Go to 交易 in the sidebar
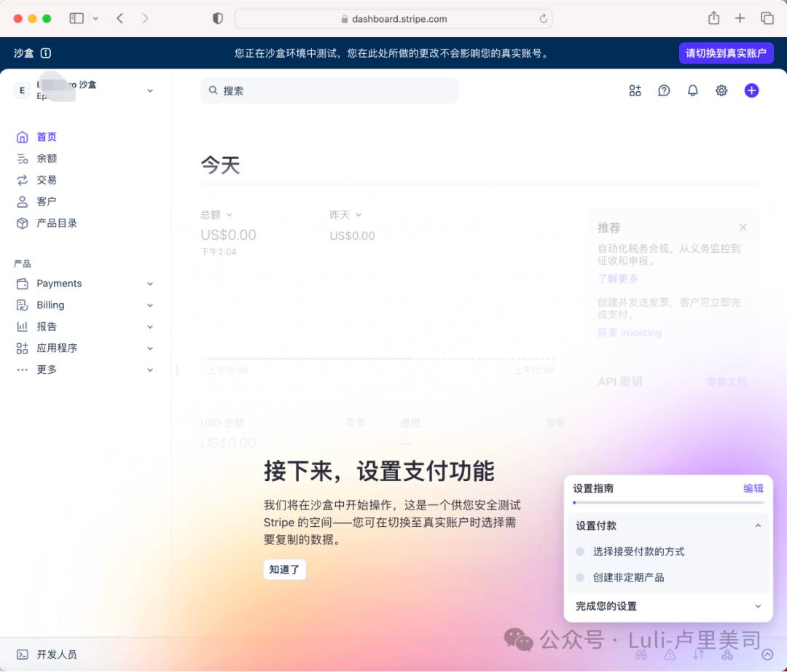 (47, 180)
